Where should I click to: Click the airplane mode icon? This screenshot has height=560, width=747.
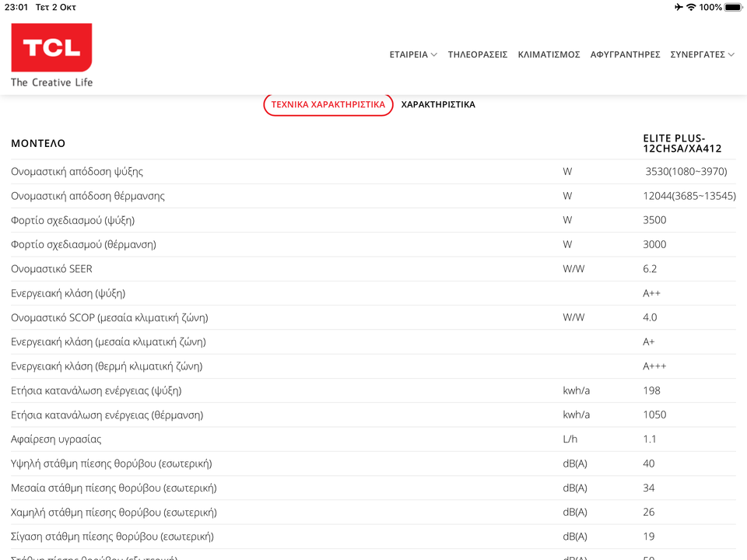[x=679, y=7]
